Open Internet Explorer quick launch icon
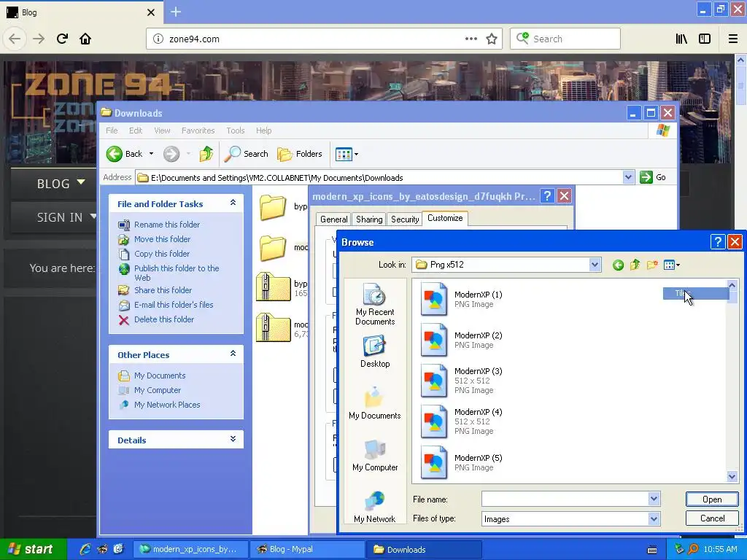 click(85, 549)
